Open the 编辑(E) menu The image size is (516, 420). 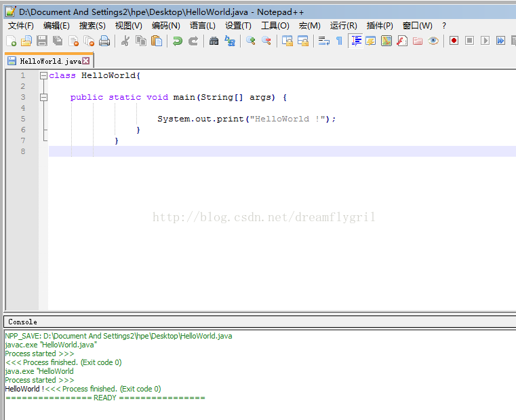(x=56, y=26)
